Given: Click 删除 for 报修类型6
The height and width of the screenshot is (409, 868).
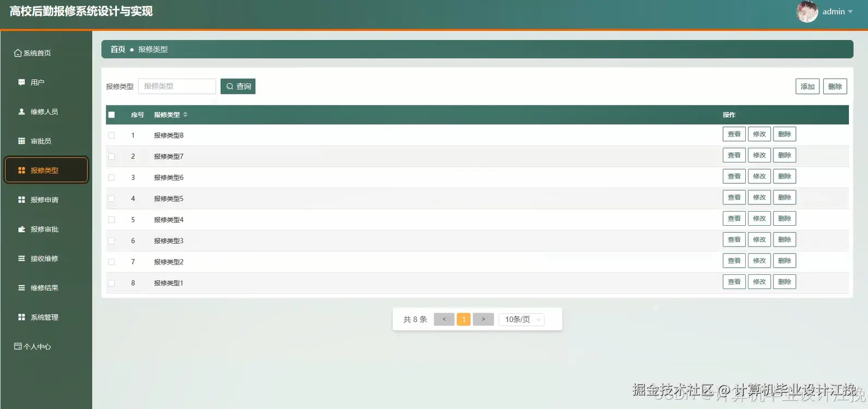Looking at the screenshot, I should [785, 176].
